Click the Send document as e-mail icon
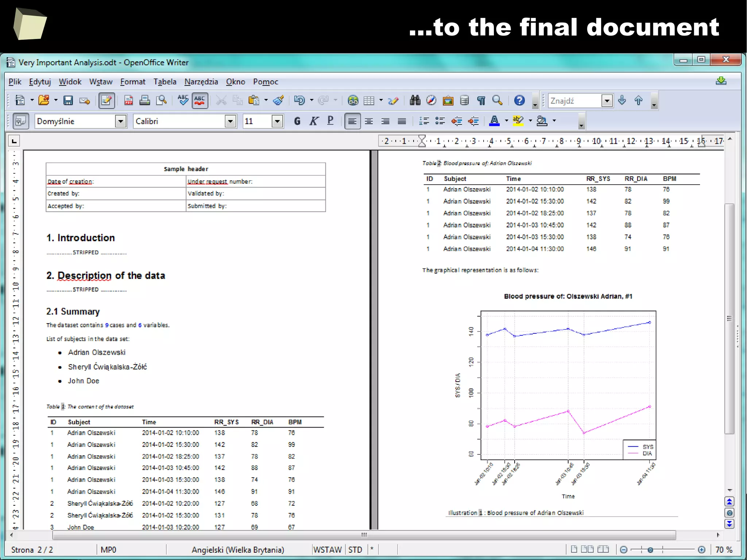Screen dimensions: 747x560 click(85, 100)
